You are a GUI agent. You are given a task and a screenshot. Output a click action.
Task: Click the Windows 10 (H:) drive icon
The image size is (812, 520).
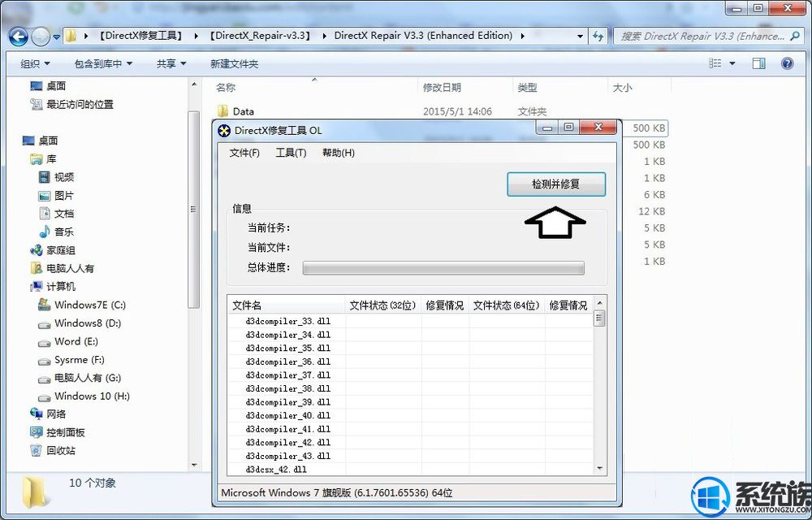point(45,396)
